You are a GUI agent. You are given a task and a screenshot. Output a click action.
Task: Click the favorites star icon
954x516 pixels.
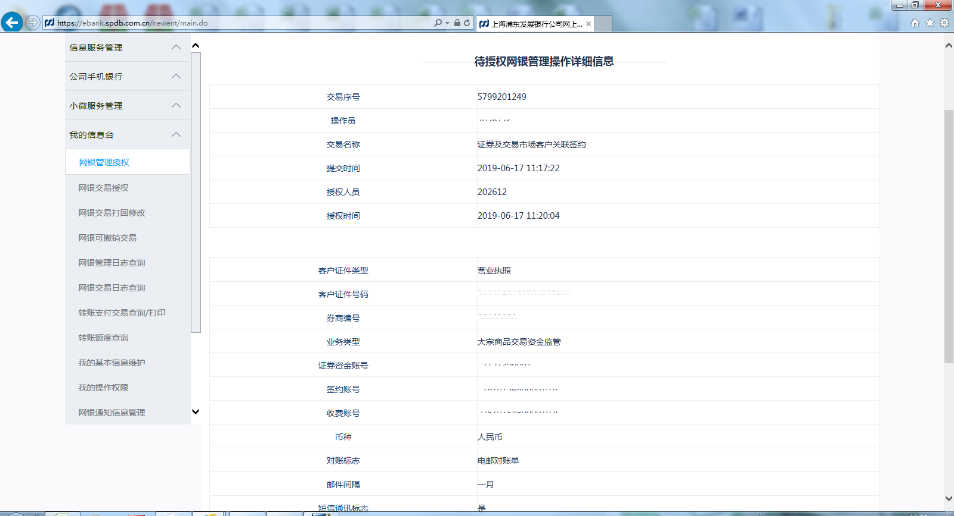pyautogui.click(x=929, y=22)
